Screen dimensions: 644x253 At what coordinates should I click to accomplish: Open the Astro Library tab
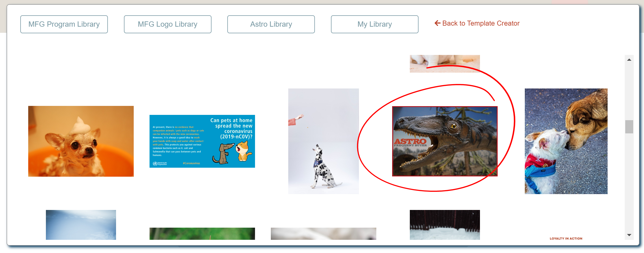tap(271, 24)
